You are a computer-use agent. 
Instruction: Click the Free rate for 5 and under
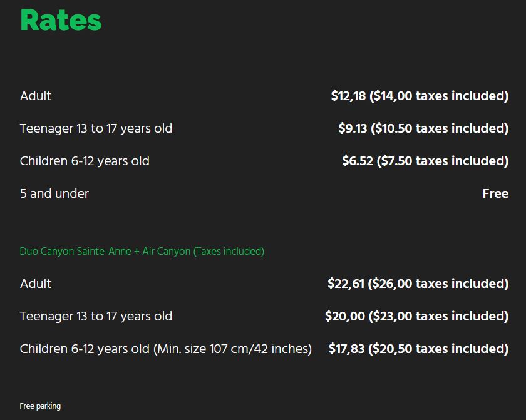point(495,193)
